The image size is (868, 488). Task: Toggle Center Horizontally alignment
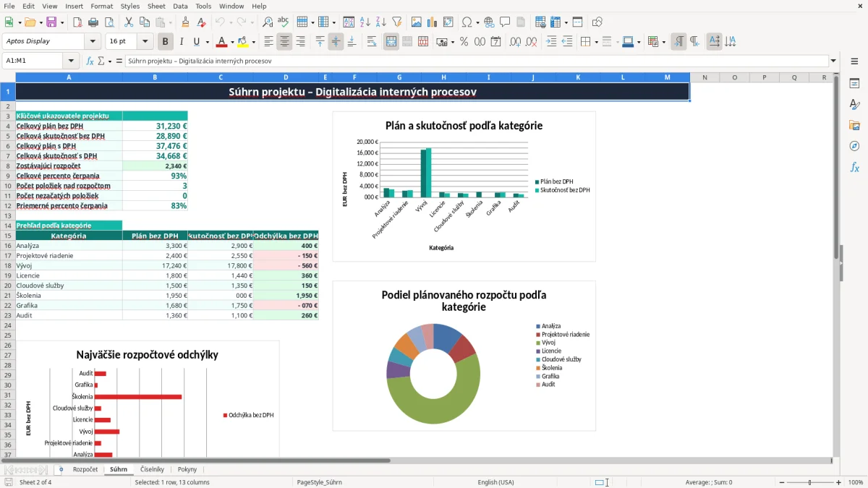point(284,41)
